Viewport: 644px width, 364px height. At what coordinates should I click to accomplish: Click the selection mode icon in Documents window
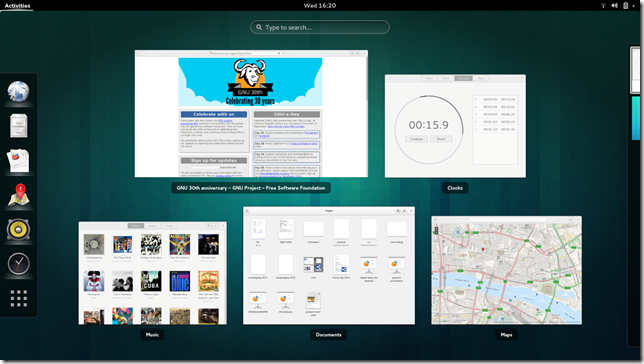[x=404, y=210]
